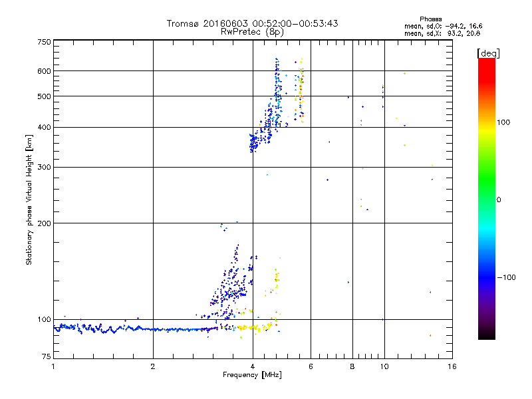The image size is (532, 399).
Task: Click the colorbar tick label "100"
Action: tap(503, 122)
